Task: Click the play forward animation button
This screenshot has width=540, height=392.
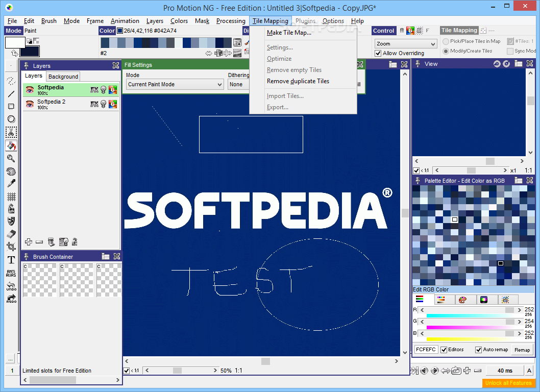Action: pos(435,371)
